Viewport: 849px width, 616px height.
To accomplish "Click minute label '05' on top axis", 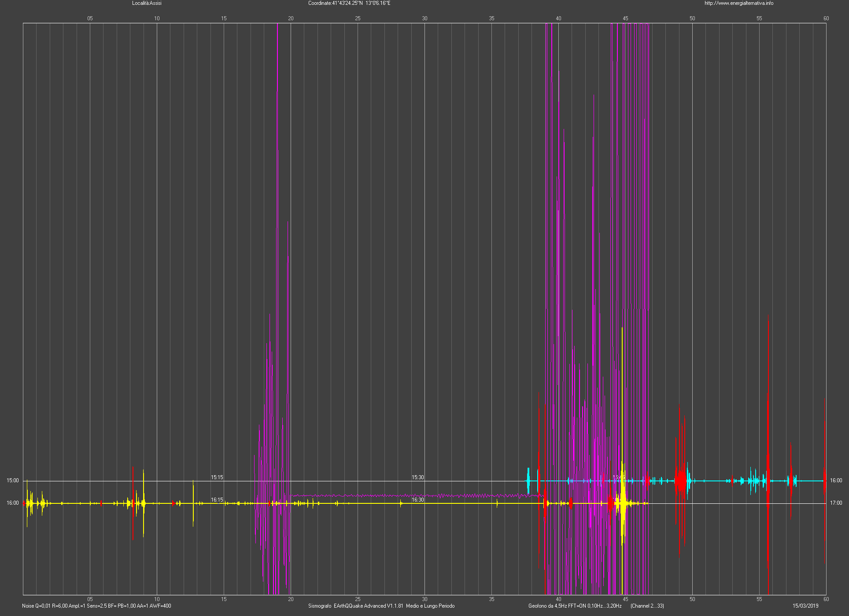I will coord(90,18).
